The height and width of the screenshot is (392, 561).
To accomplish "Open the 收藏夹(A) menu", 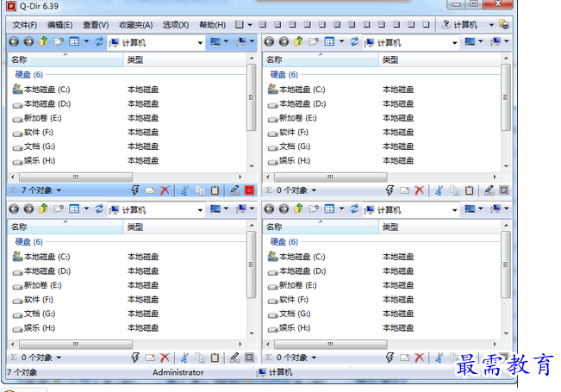I will 135,25.
